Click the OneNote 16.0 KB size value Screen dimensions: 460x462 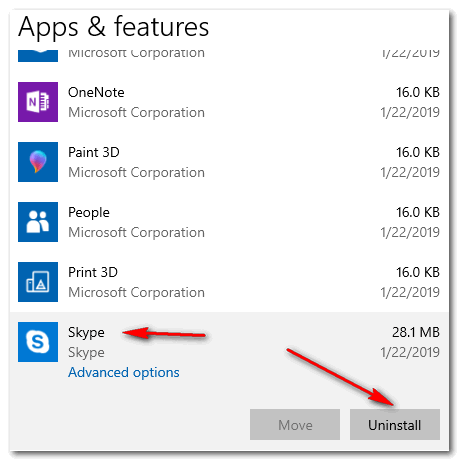pos(418,92)
